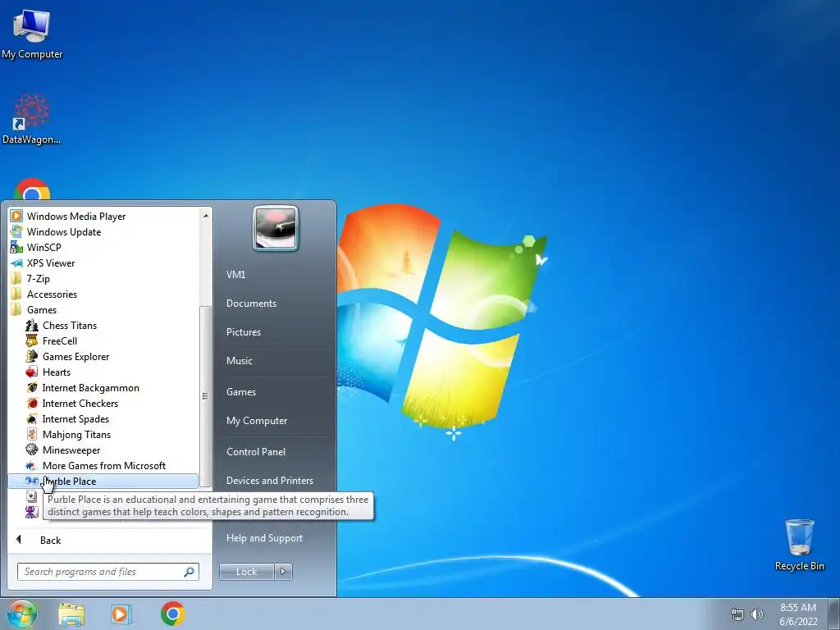This screenshot has height=630, width=840.
Task: Open the VM1 user folder
Action: point(235,274)
